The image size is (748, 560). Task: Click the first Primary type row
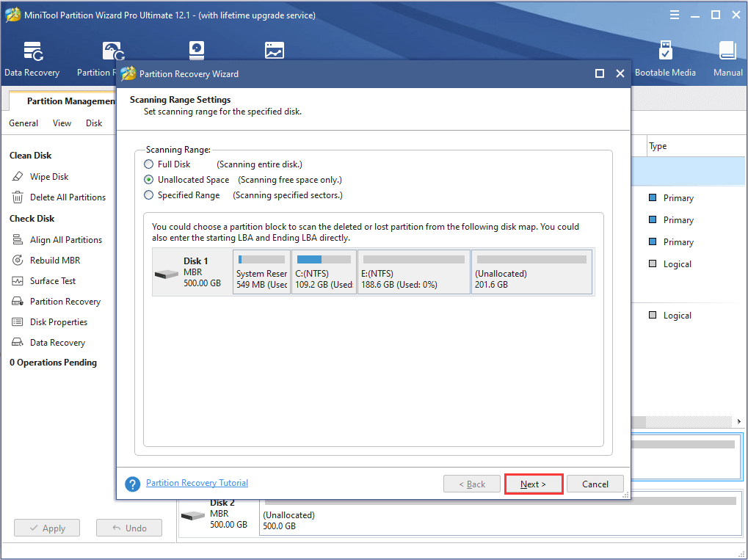(671, 198)
